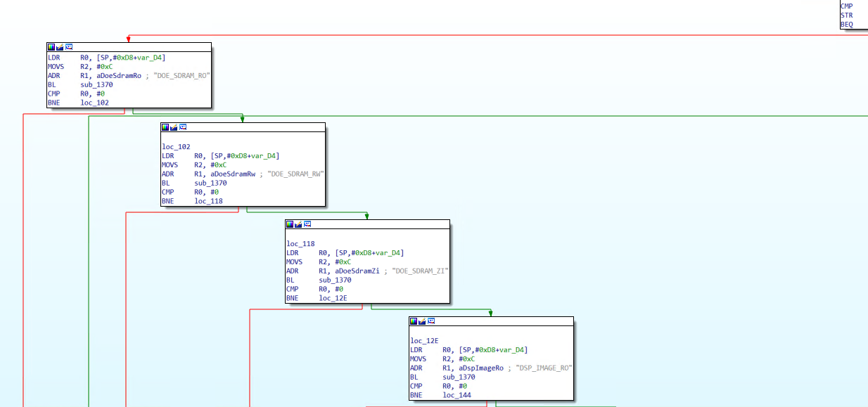Click BEQ mnemonic in the partial corner block
The height and width of the screenshot is (407, 868).
pyautogui.click(x=847, y=25)
